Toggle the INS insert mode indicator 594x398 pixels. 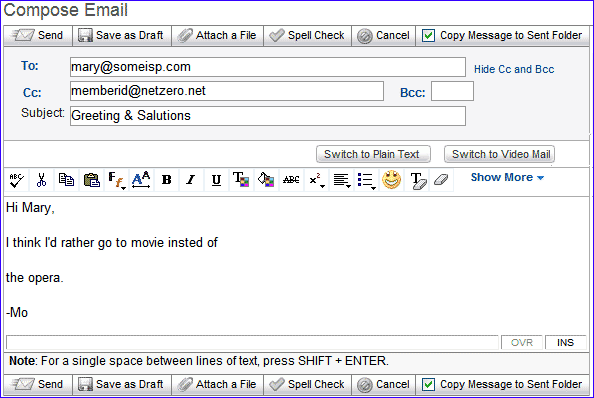[x=565, y=342]
